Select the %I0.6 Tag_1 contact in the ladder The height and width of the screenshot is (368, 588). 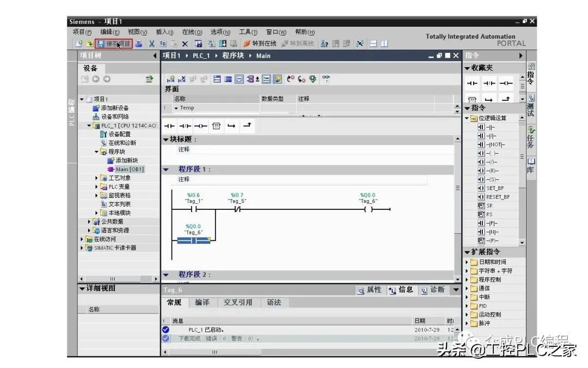pos(193,209)
